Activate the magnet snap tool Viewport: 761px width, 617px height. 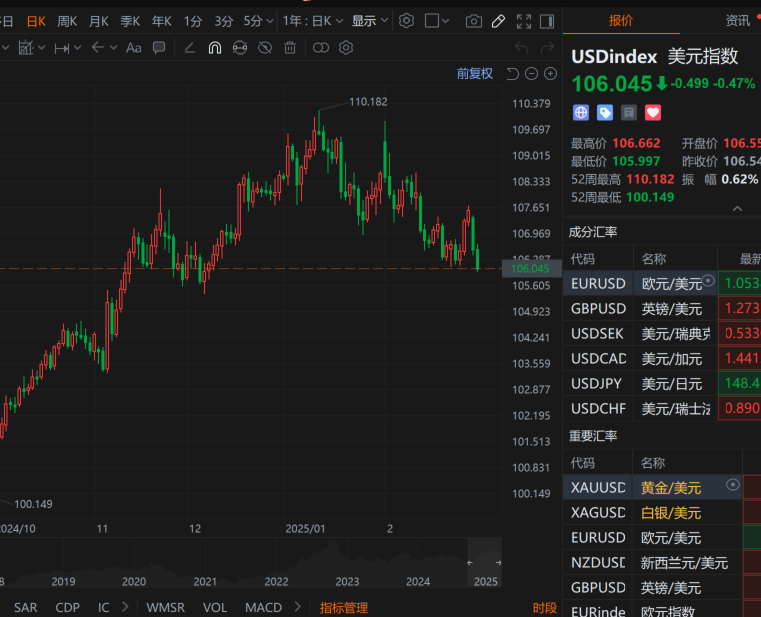214,47
